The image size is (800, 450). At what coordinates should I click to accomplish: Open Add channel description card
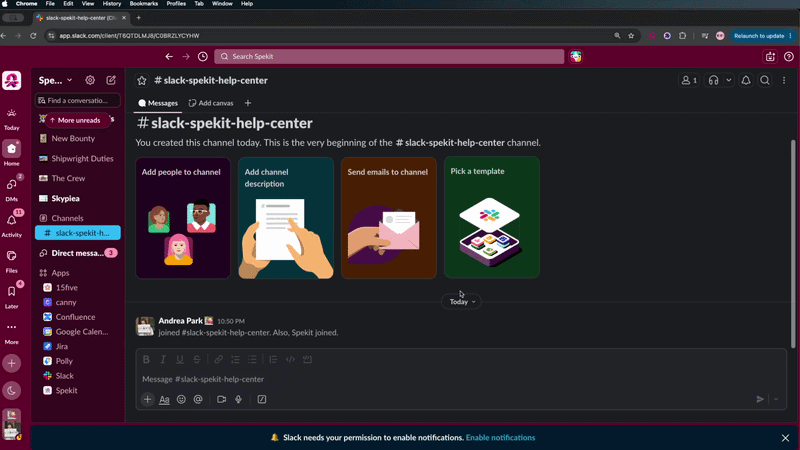pos(286,218)
